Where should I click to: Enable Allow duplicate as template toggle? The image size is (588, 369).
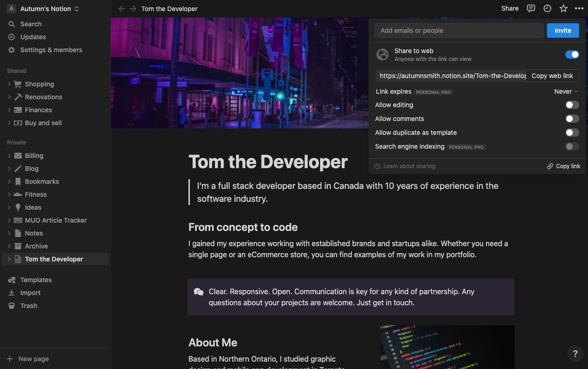(x=572, y=133)
